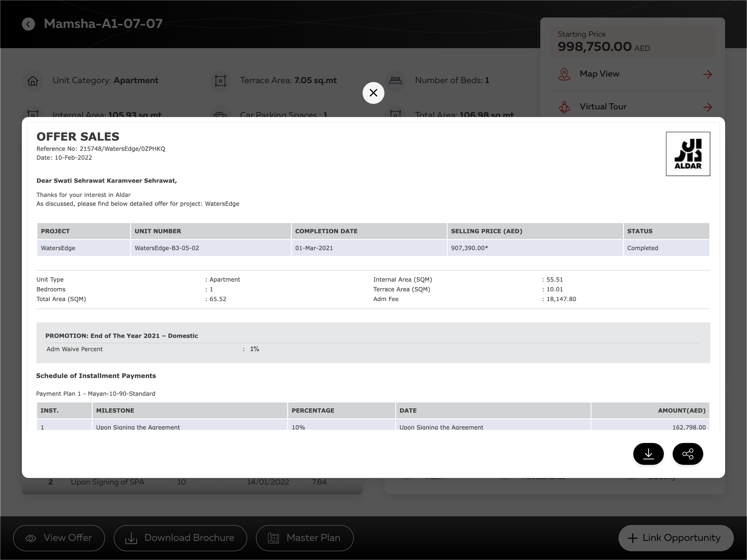
Task: Click the SELLING PRICE (AED) column header
Action: (535, 231)
